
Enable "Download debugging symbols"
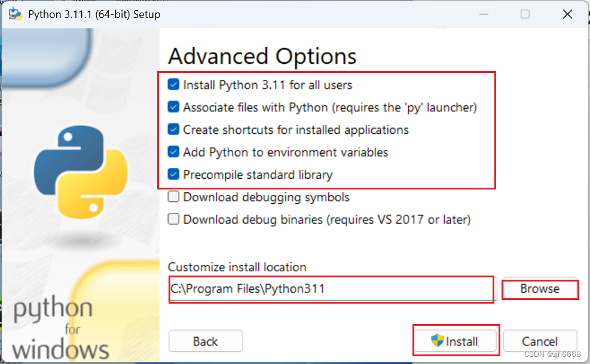click(x=173, y=197)
